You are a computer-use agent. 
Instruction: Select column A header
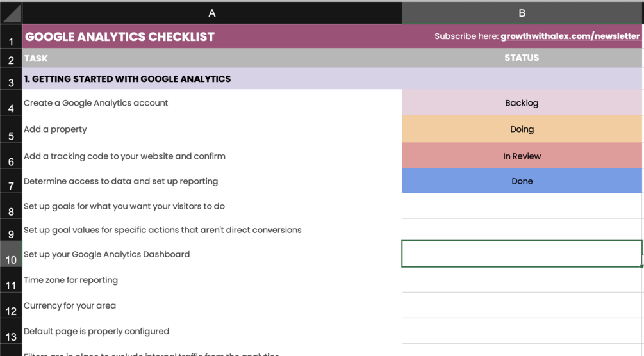(x=212, y=13)
